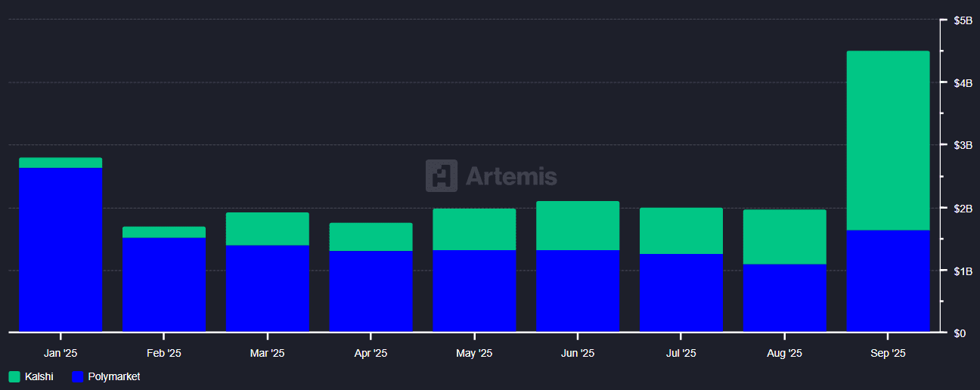Click the $2B y-axis tick label
Screen dimensions: 980x390
[963, 208]
